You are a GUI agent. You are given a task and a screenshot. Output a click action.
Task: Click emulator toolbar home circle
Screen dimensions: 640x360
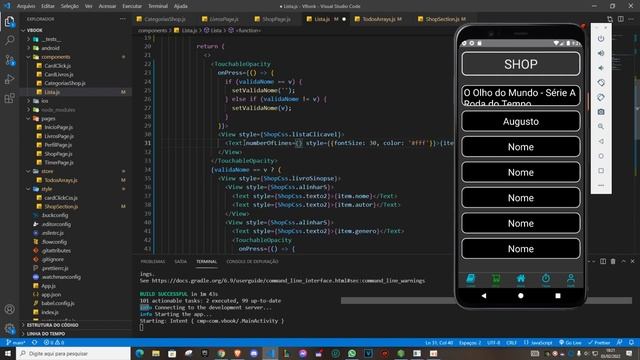[x=601, y=156]
